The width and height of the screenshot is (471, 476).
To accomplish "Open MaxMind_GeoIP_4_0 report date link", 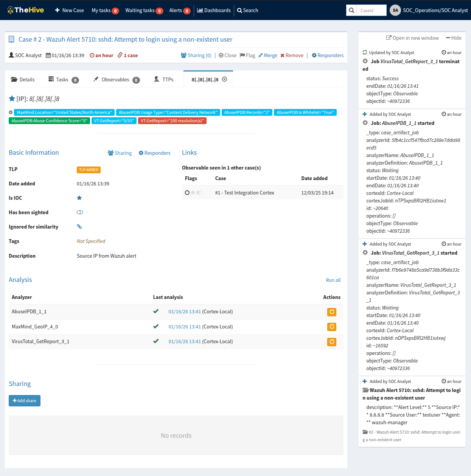I will 185,327.
